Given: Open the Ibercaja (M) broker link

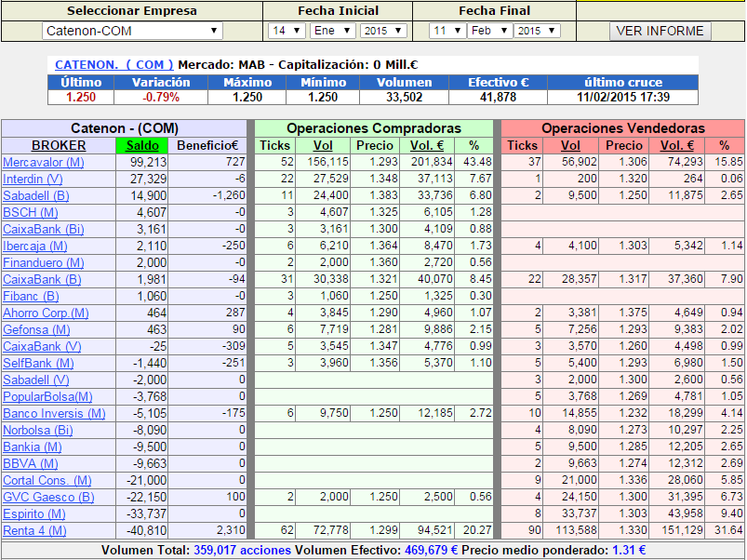Looking at the screenshot, I should pyautogui.click(x=35, y=246).
